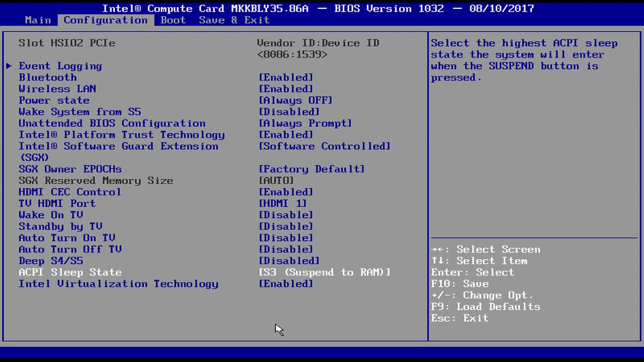This screenshot has height=362, width=644.
Task: Toggle Wake On TV [Disable] value
Action: pos(286,215)
